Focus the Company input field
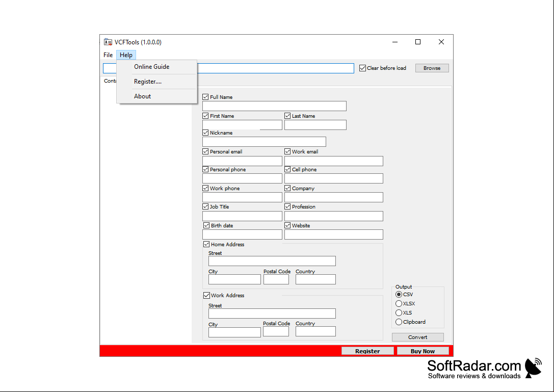554x392 pixels. 333,197
